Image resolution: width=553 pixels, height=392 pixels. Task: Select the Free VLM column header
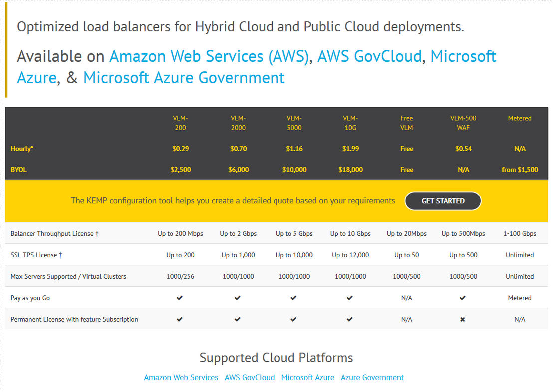point(407,123)
